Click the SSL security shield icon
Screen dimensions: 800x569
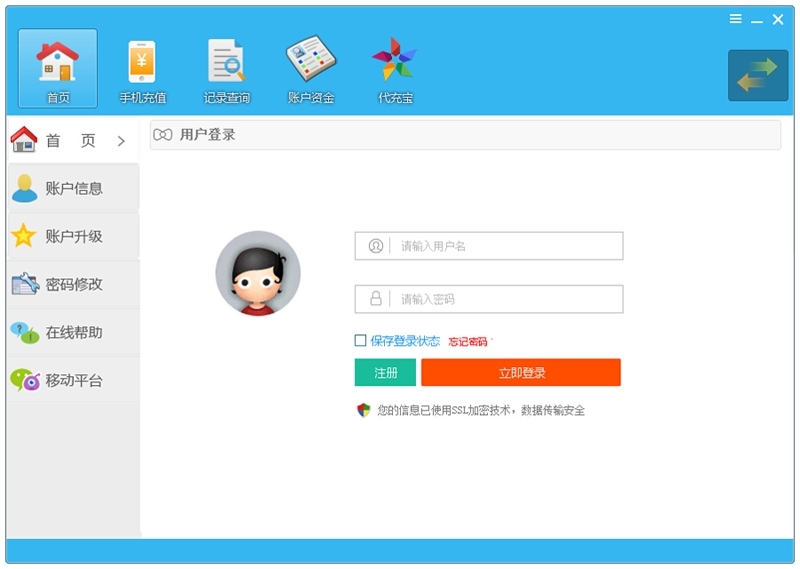pyautogui.click(x=364, y=410)
